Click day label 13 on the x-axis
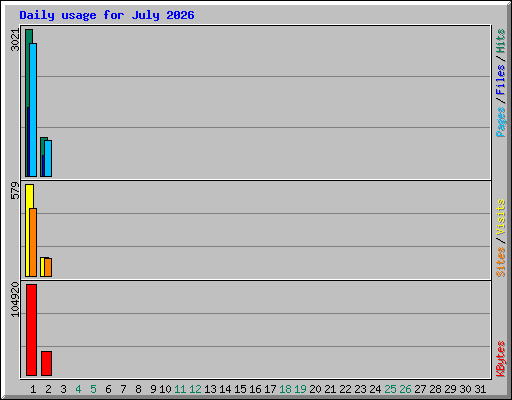Image resolution: width=512 pixels, height=400 pixels. [210, 389]
